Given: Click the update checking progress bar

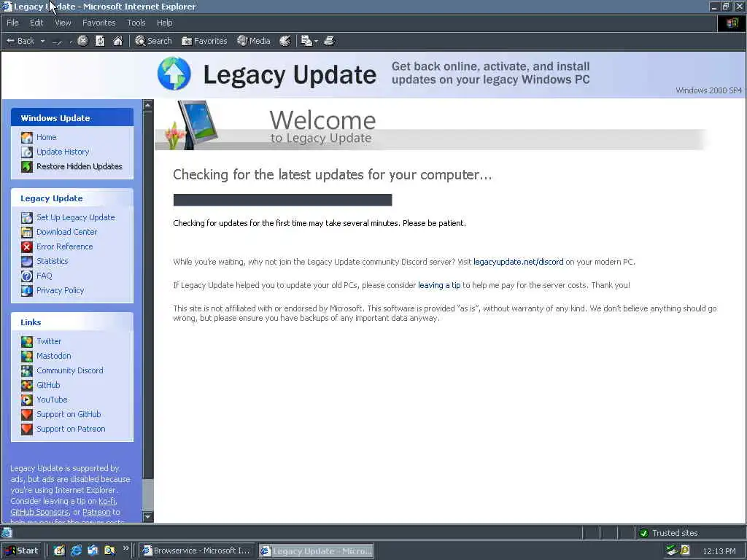Looking at the screenshot, I should pyautogui.click(x=282, y=200).
